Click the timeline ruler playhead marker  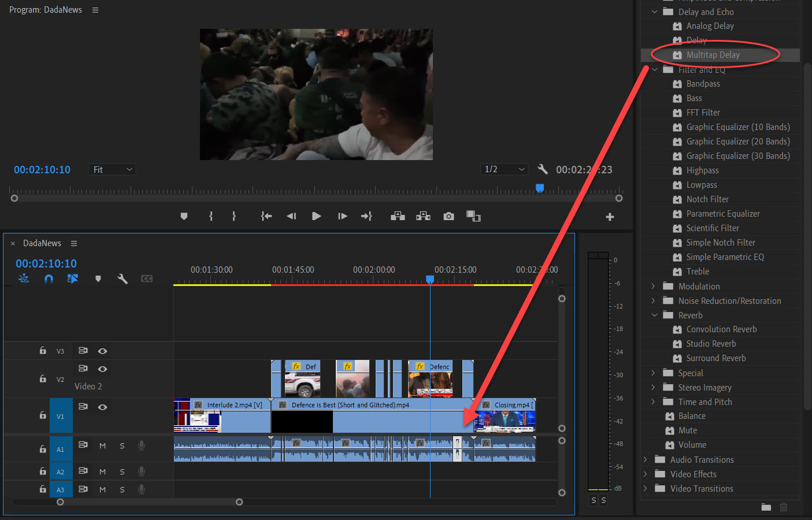click(430, 279)
